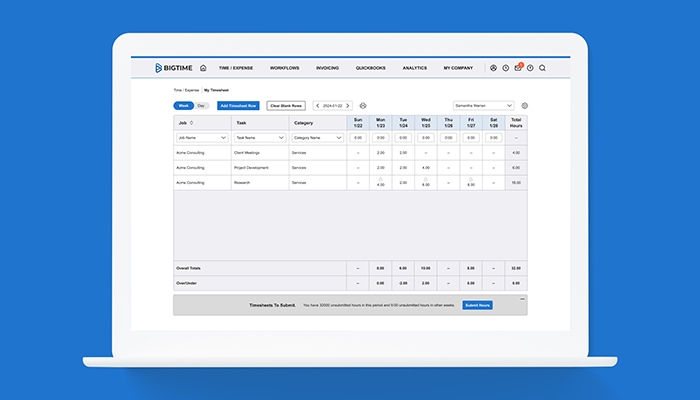700x400 pixels.
Task: Click the Research task cell
Action: (260, 183)
